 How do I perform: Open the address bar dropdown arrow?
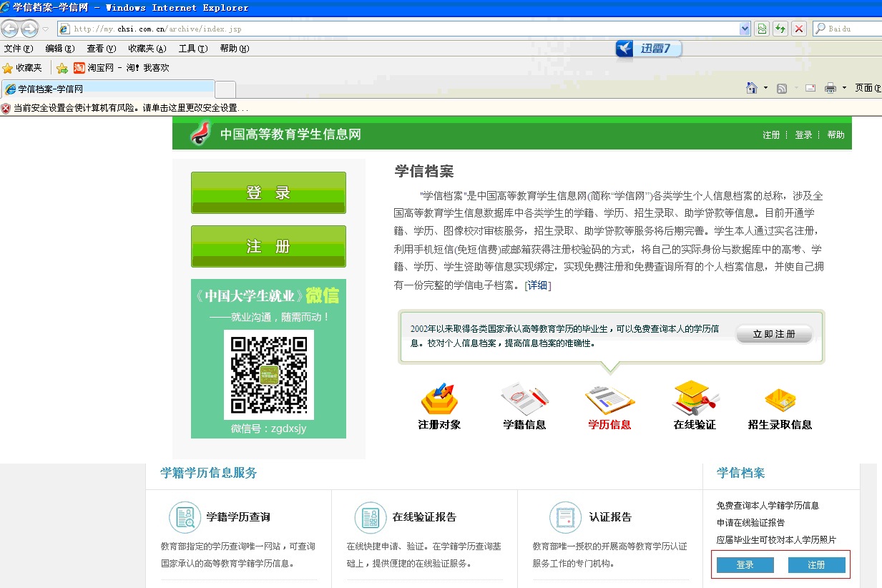point(745,29)
